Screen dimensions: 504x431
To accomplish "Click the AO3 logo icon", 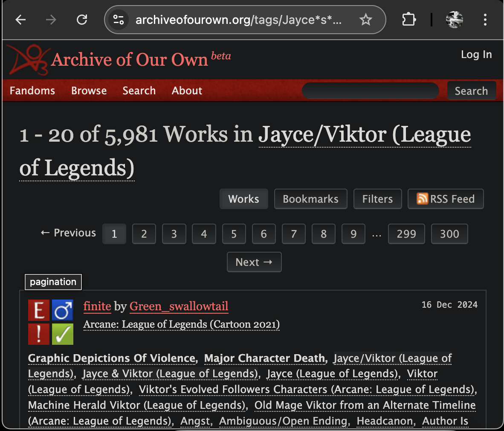I will click(28, 59).
